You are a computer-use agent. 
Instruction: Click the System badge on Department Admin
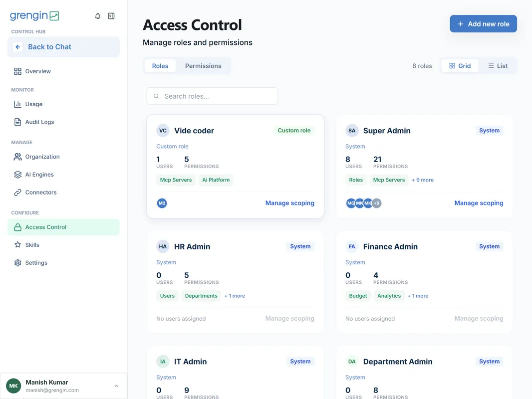[489, 362]
